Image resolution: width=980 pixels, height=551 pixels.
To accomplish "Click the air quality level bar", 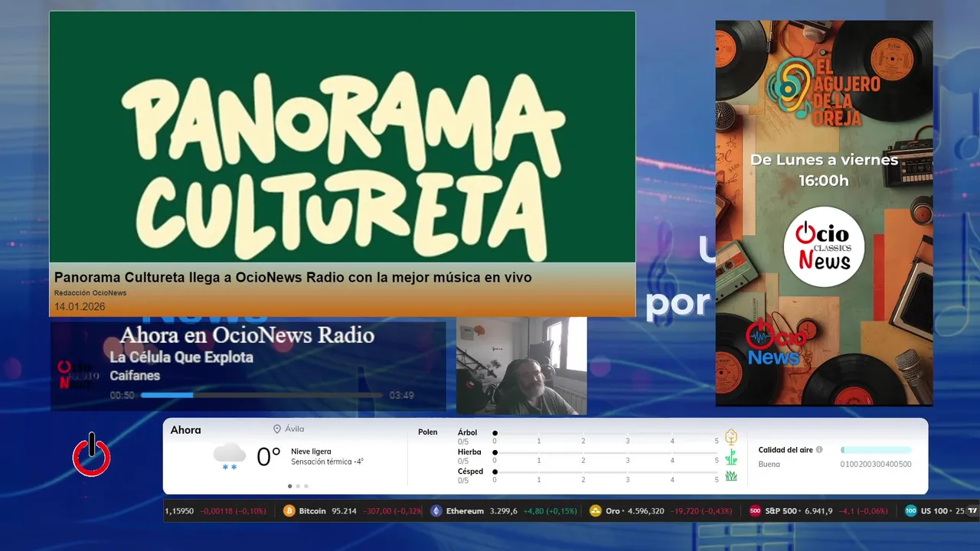I will 876,450.
